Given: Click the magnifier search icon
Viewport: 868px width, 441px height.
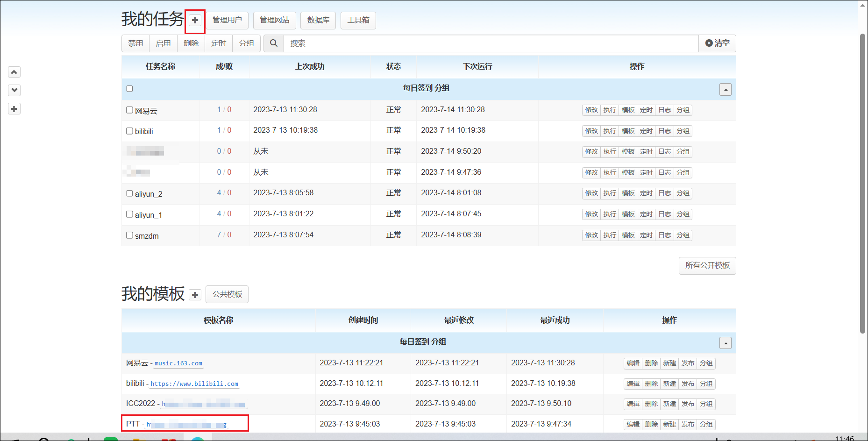Looking at the screenshot, I should pyautogui.click(x=274, y=43).
